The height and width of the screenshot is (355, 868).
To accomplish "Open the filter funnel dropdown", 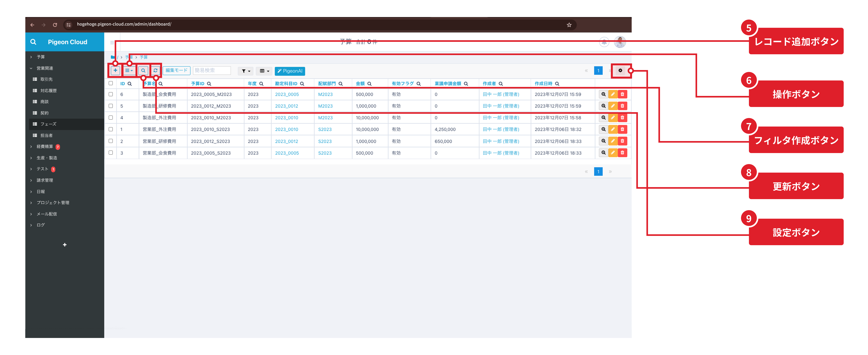I will click(245, 71).
